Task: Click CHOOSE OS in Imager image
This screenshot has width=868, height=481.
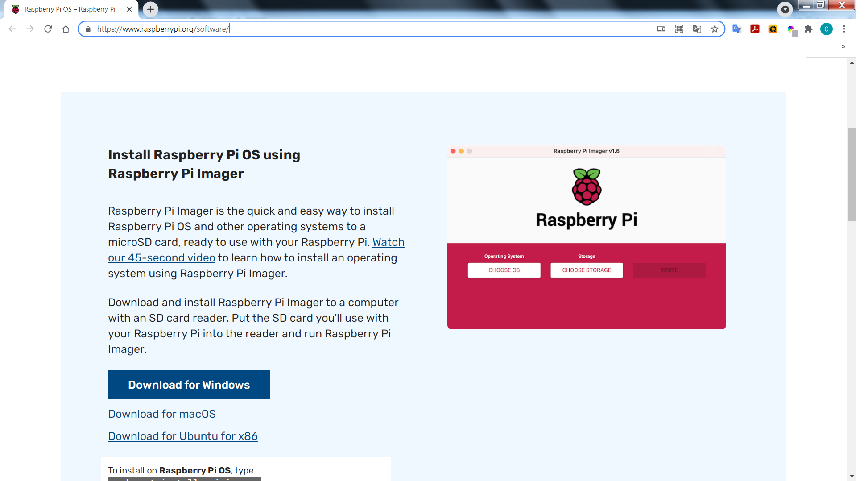Action: (504, 270)
